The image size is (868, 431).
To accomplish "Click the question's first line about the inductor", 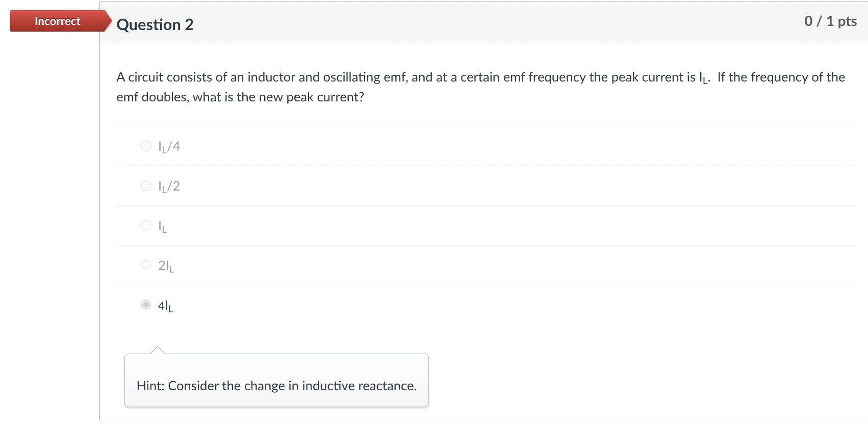I will pyautogui.click(x=408, y=77).
